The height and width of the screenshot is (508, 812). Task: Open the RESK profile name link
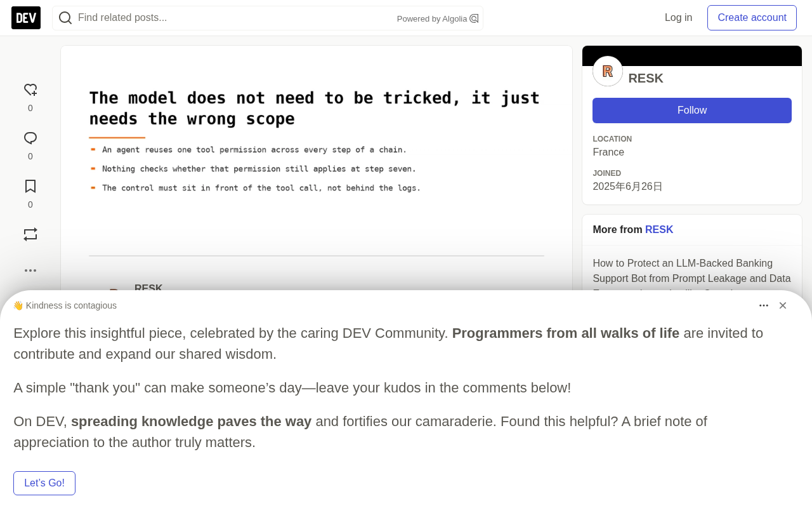pyautogui.click(x=646, y=78)
